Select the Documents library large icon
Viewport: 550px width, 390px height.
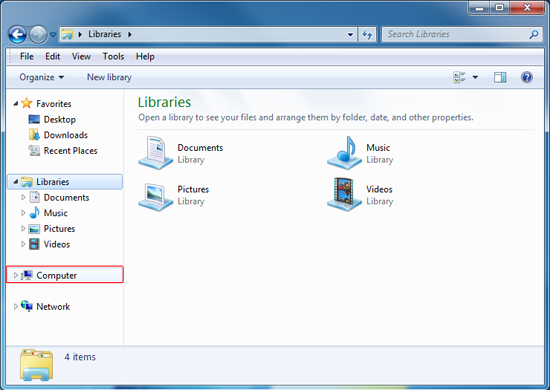[156, 153]
